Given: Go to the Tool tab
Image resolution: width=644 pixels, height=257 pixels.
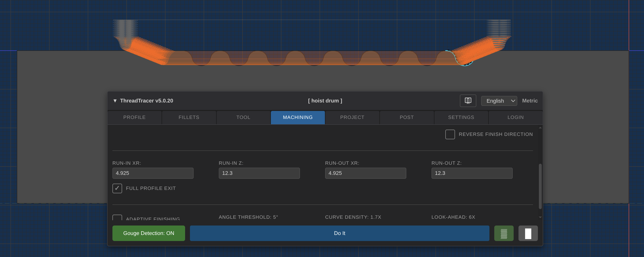Looking at the screenshot, I should [x=243, y=117].
